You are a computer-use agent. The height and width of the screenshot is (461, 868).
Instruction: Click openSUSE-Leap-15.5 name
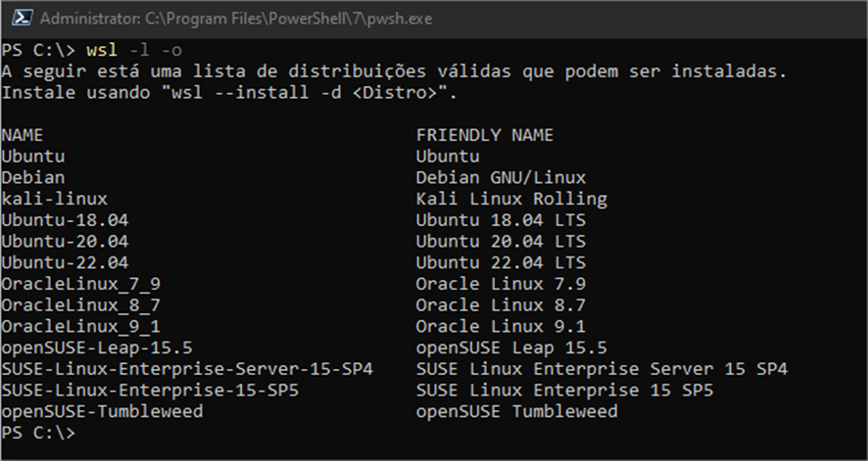pos(97,347)
